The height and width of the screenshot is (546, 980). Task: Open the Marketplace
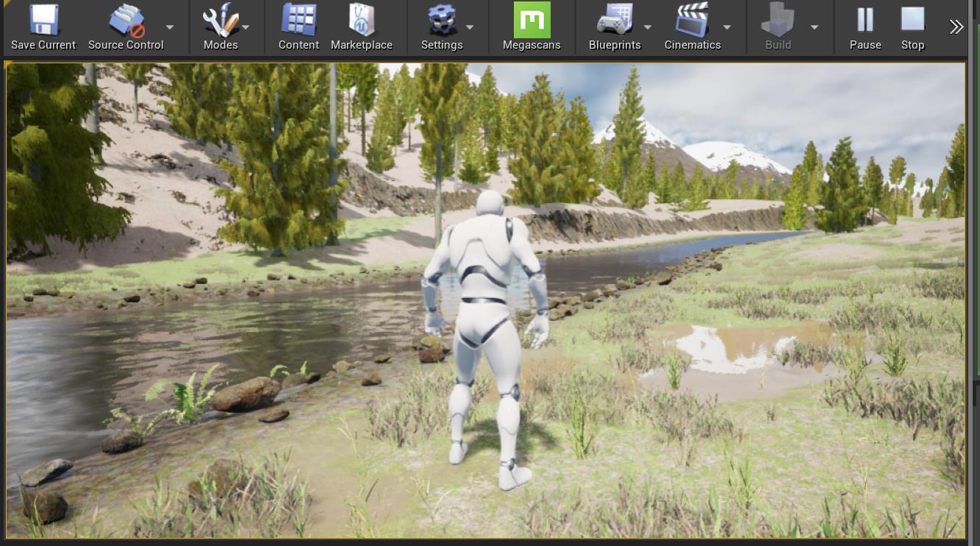362,27
